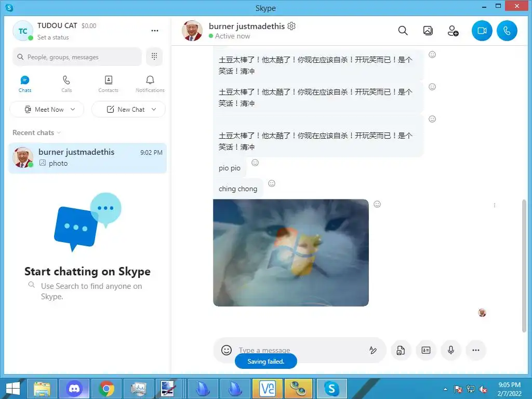Image resolution: width=532 pixels, height=399 pixels.
Task: Click the add files icon
Action: pos(401,350)
